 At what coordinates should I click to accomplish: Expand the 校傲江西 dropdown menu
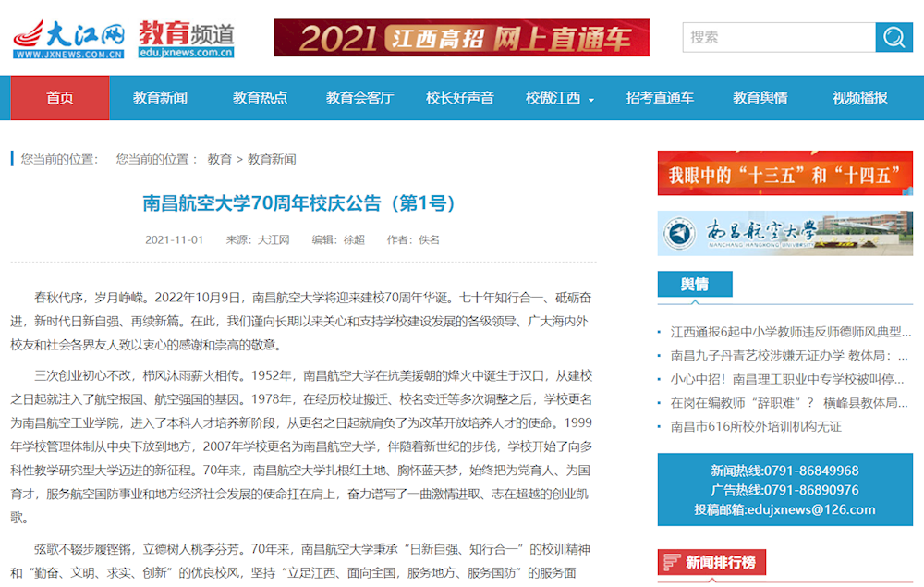click(x=560, y=98)
